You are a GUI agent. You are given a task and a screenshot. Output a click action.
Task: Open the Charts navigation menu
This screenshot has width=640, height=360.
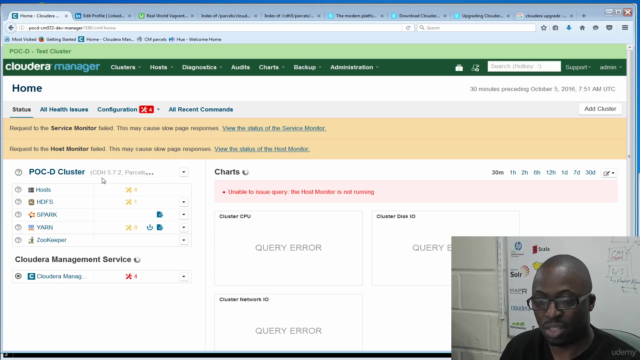click(271, 67)
